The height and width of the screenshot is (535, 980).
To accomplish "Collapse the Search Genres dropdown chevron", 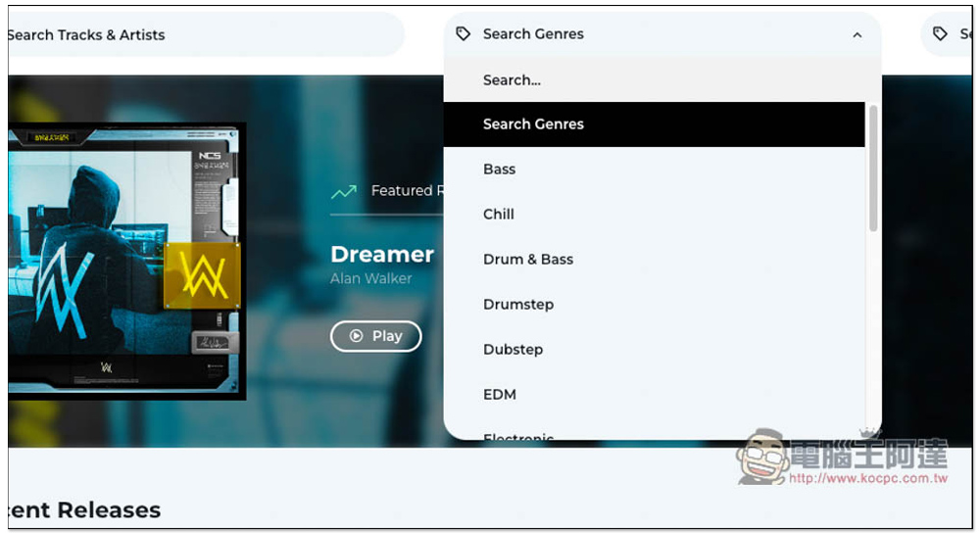I will coord(857,35).
